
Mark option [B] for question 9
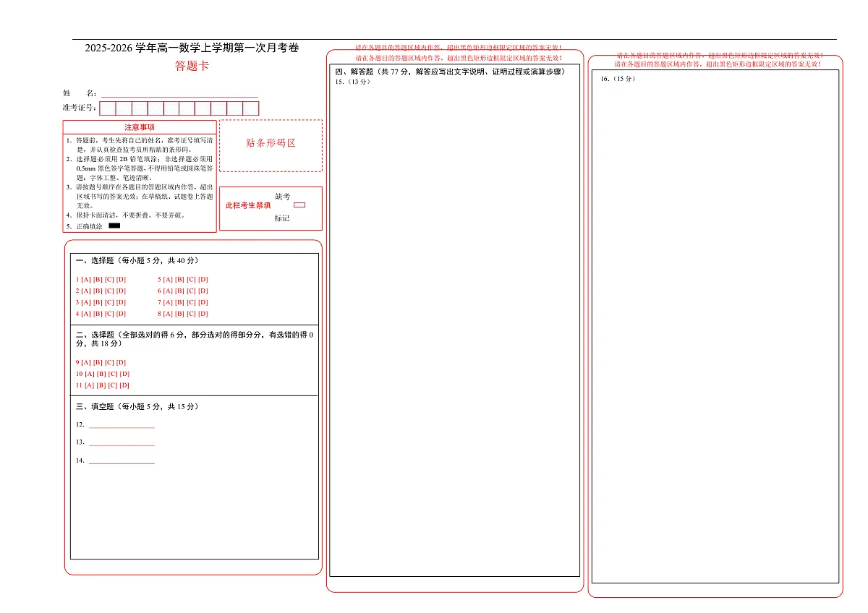98,363
